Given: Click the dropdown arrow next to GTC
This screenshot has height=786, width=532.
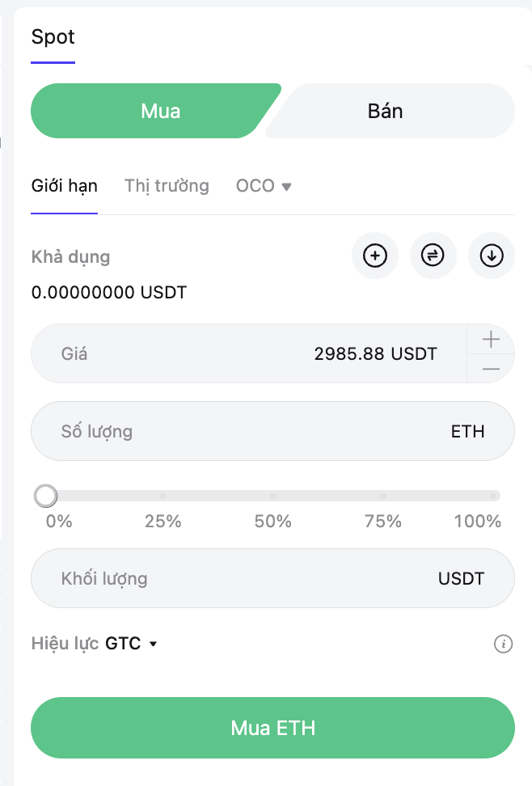Looking at the screenshot, I should point(155,644).
